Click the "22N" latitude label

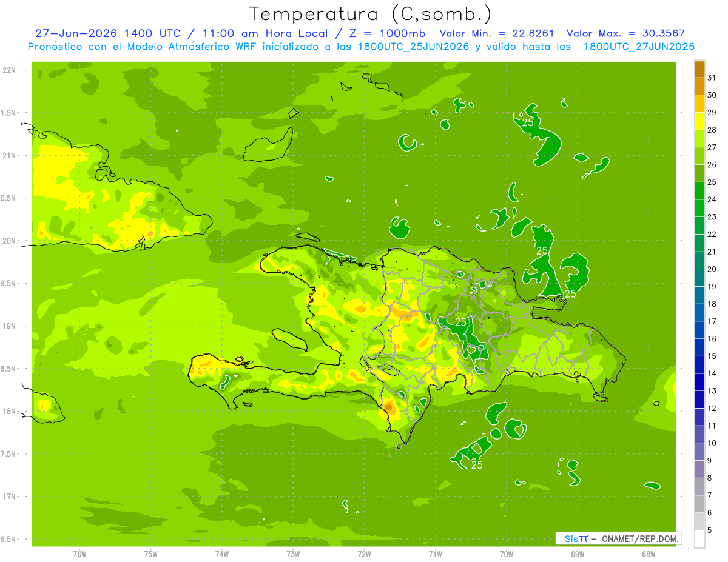[9, 70]
